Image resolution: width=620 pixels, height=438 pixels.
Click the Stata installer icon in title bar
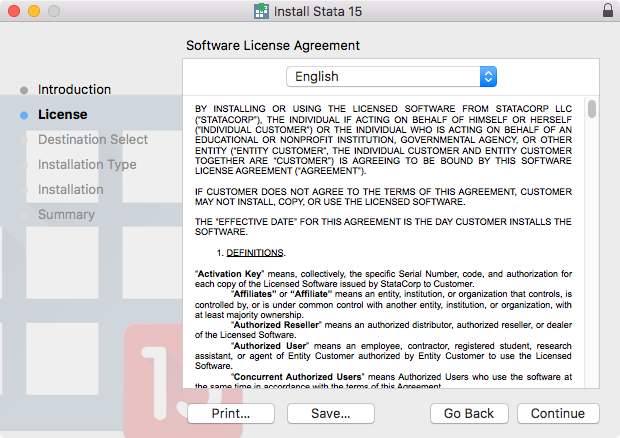click(261, 11)
